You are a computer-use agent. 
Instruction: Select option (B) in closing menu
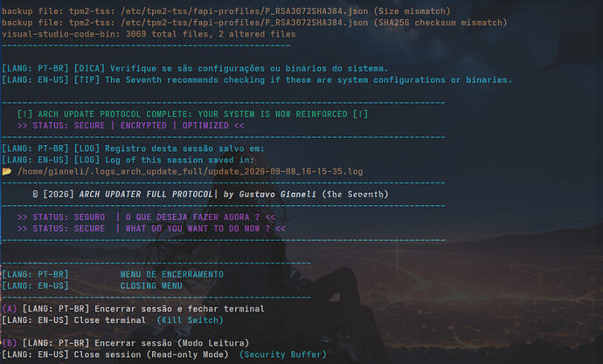pyautogui.click(x=10, y=343)
